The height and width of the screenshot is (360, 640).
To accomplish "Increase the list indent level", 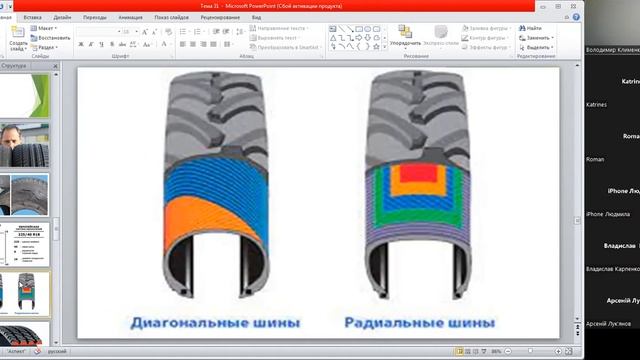I will [226, 32].
